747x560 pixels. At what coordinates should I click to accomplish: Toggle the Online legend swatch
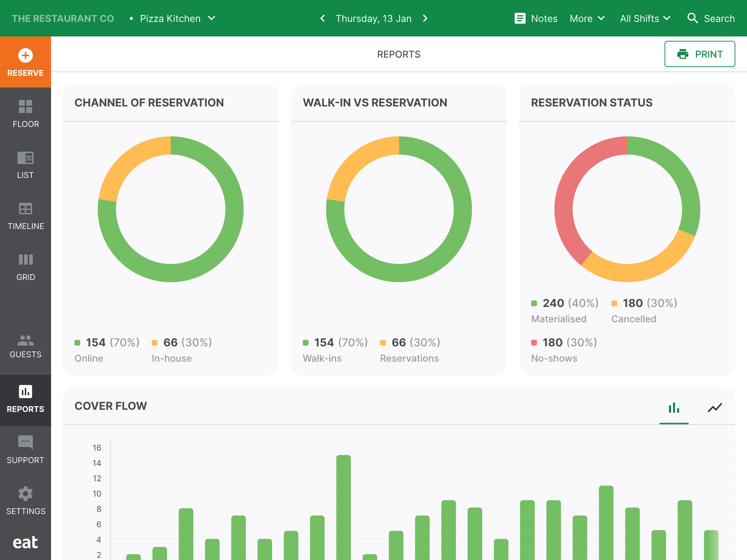[77, 342]
